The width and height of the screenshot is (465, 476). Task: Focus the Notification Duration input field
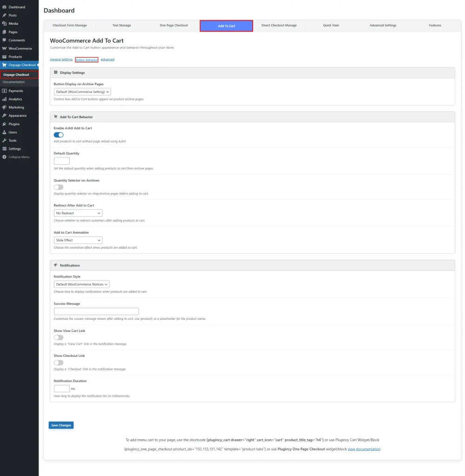point(62,389)
